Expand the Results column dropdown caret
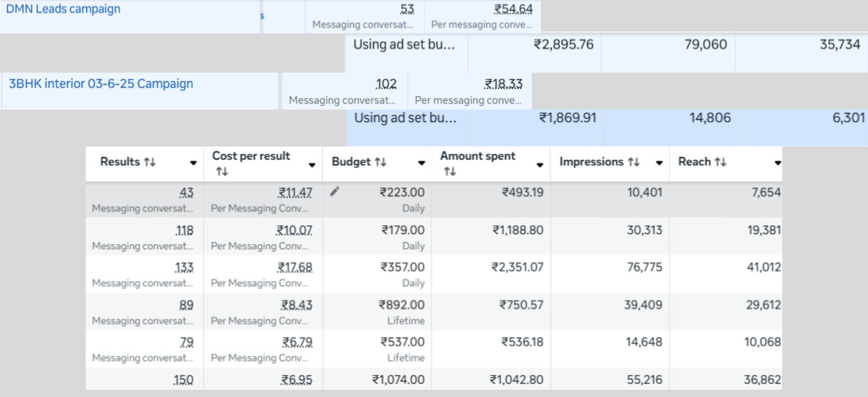The width and height of the screenshot is (868, 397). [x=193, y=163]
